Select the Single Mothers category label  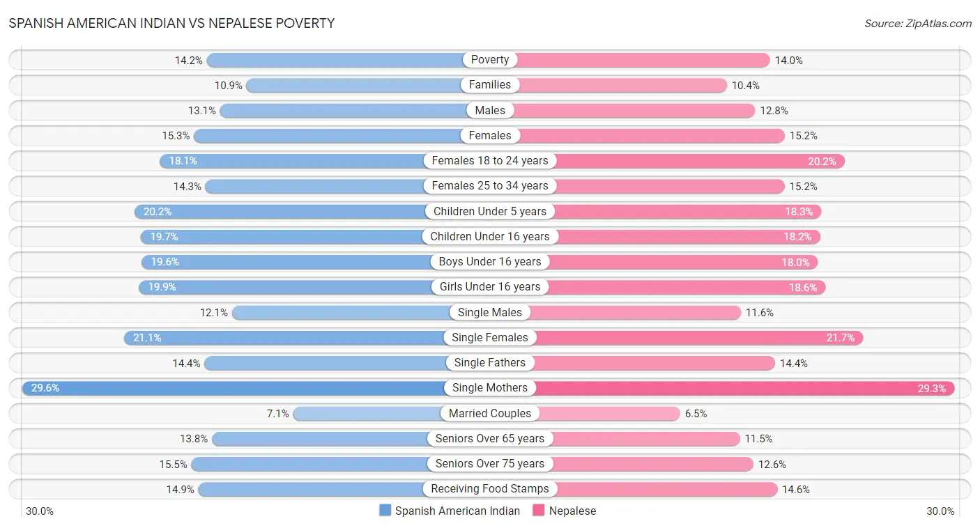490,388
